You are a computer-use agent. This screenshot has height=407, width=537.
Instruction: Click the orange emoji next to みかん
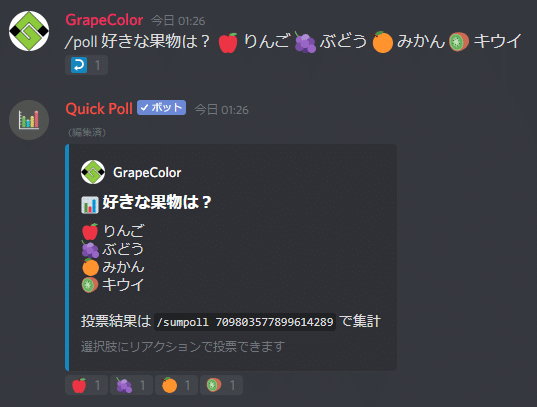pyautogui.click(x=90, y=267)
